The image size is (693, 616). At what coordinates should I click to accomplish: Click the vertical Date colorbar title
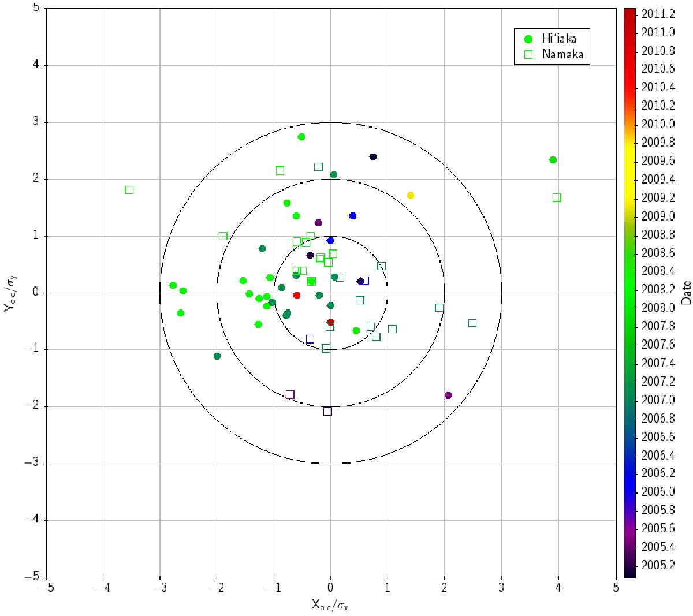[686, 293]
